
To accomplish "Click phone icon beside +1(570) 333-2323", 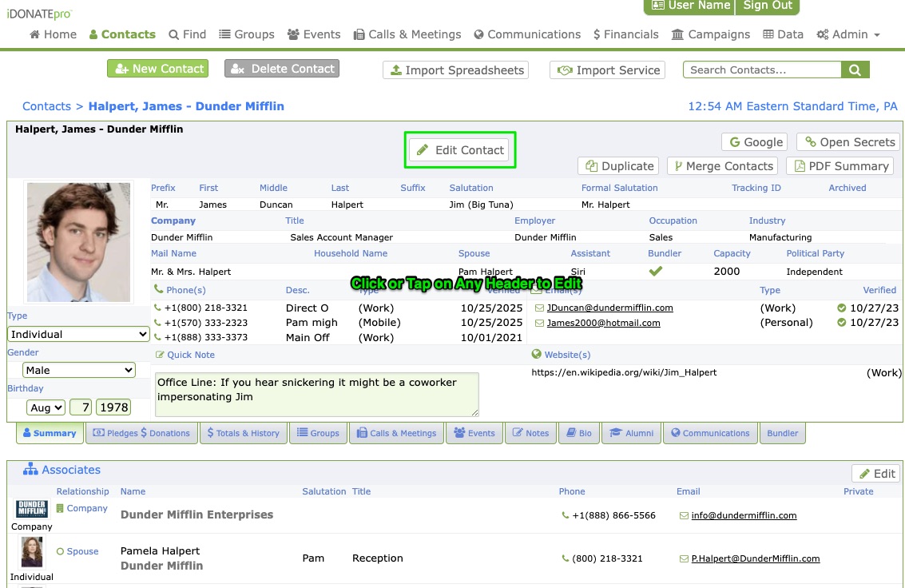I will click(x=157, y=323).
